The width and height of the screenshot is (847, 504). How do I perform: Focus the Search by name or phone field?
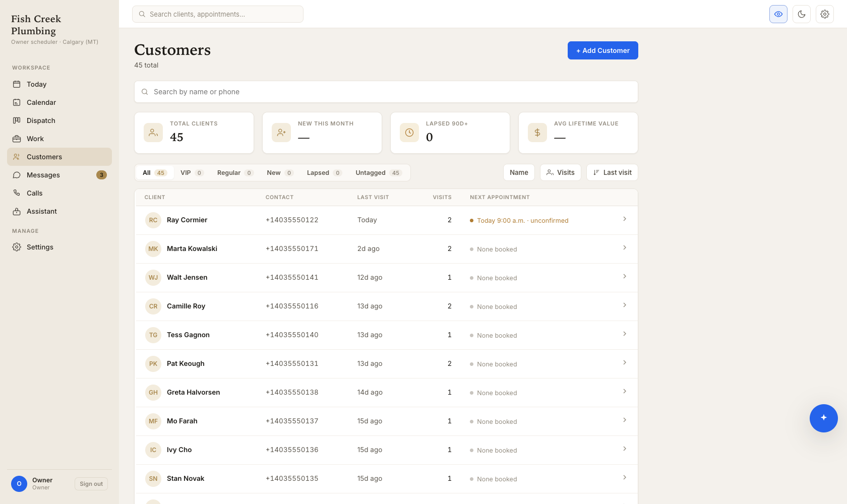386,92
